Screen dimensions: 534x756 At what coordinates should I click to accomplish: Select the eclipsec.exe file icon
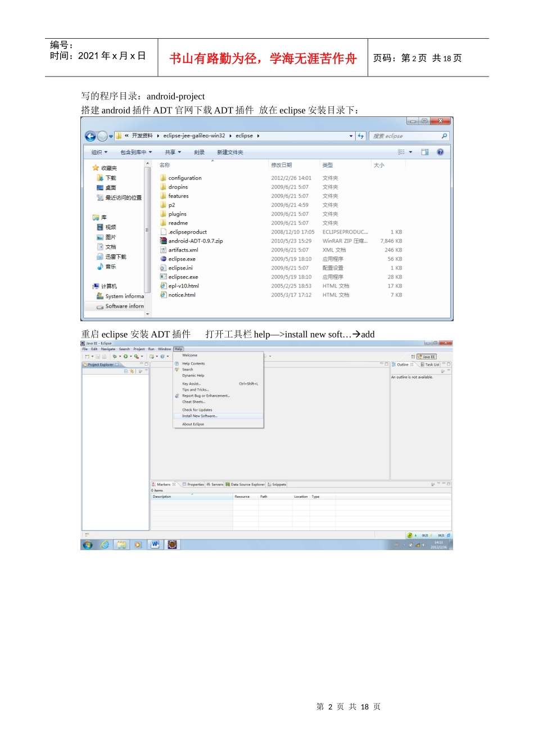163,277
